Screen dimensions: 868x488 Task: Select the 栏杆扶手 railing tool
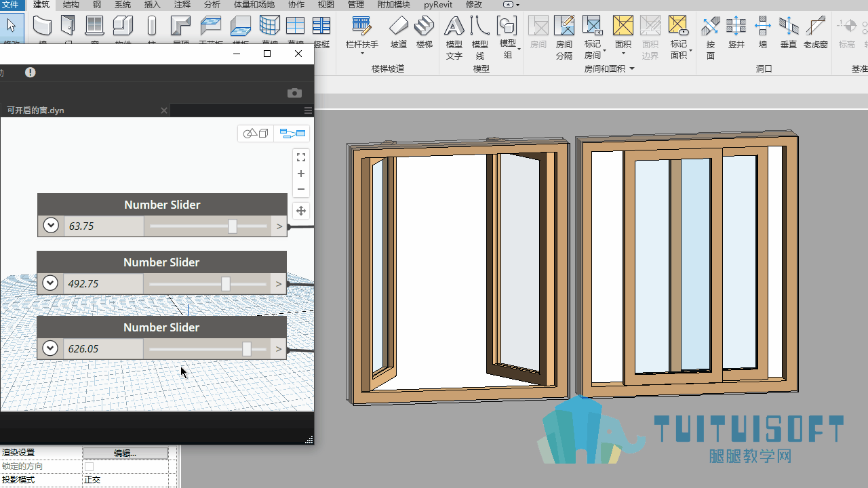click(x=362, y=33)
